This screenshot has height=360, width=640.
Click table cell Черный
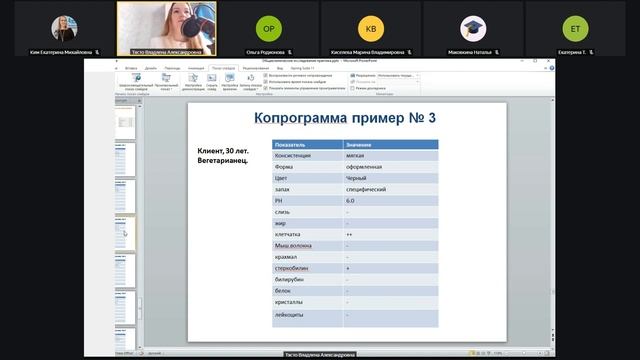[391, 178]
